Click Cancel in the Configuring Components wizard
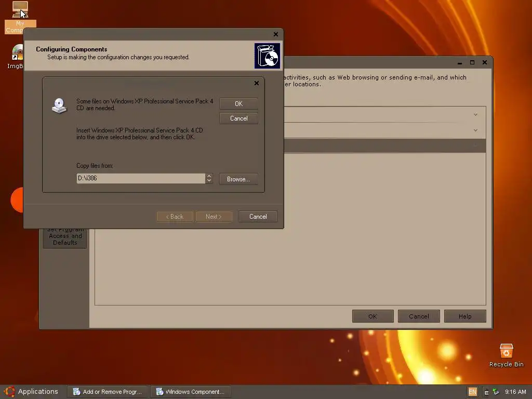This screenshot has width=532, height=399. pyautogui.click(x=258, y=217)
